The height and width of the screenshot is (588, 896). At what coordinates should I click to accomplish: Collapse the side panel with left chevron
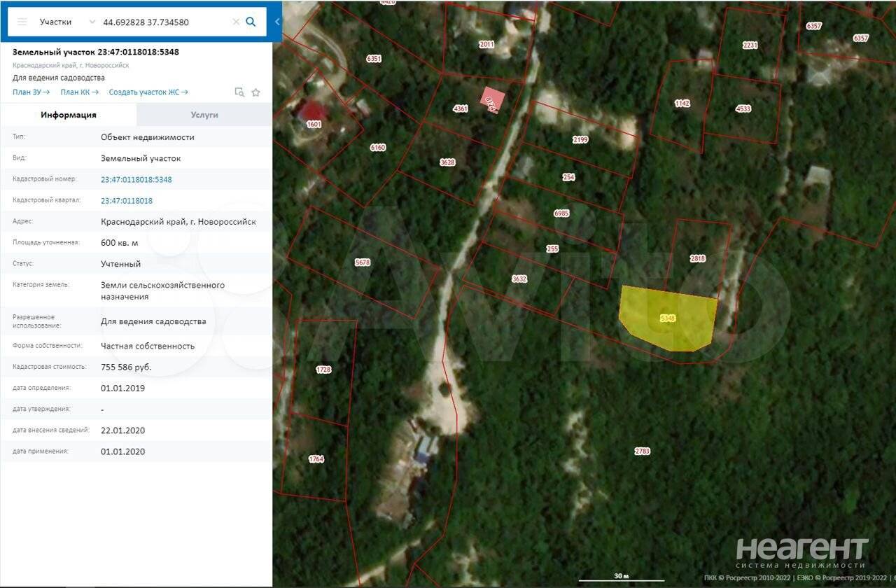[x=277, y=22]
